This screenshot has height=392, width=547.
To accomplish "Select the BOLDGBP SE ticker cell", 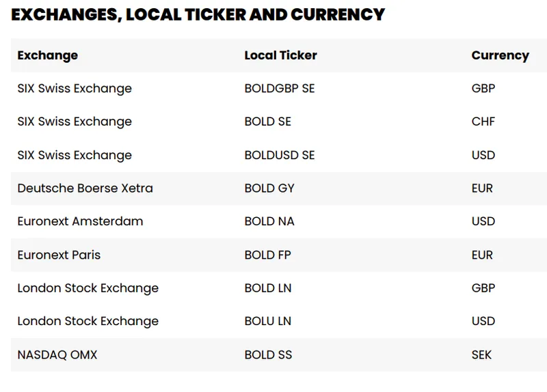I will click(279, 88).
